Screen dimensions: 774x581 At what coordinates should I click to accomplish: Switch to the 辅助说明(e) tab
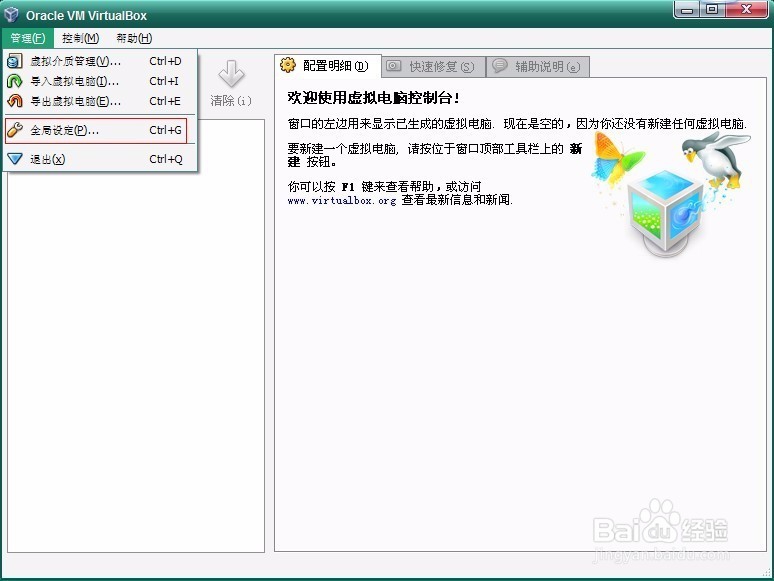[x=538, y=66]
